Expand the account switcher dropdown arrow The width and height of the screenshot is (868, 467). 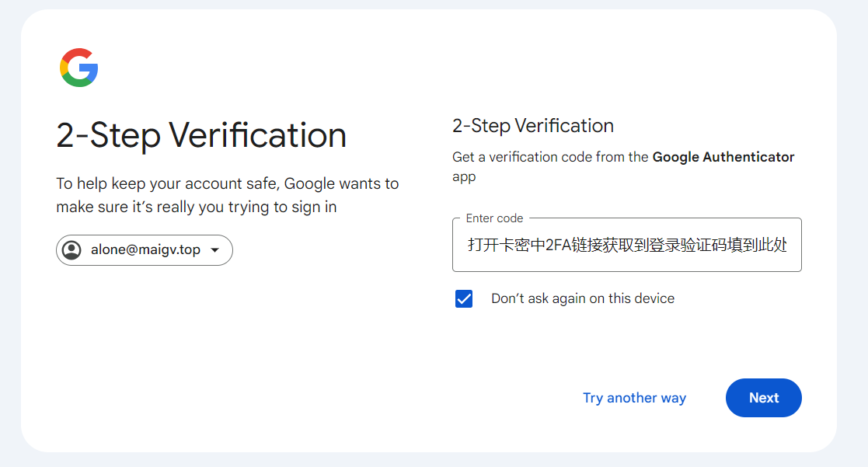point(215,250)
